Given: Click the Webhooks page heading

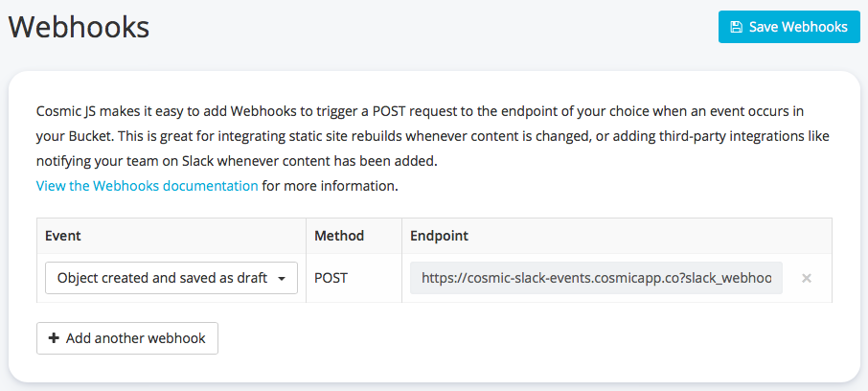Looking at the screenshot, I should pyautogui.click(x=80, y=27).
